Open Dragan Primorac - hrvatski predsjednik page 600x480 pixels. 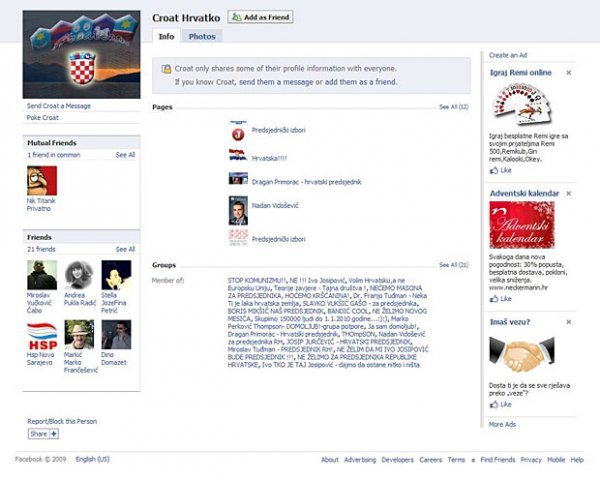click(307, 182)
